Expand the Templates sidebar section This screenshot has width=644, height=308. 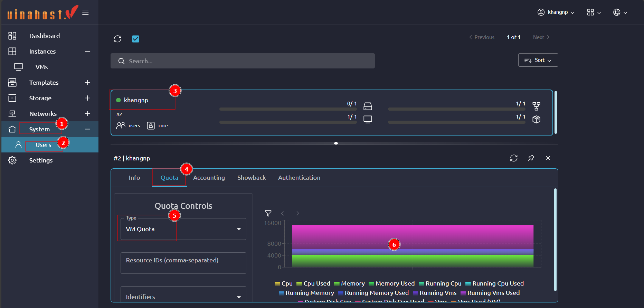(87, 83)
